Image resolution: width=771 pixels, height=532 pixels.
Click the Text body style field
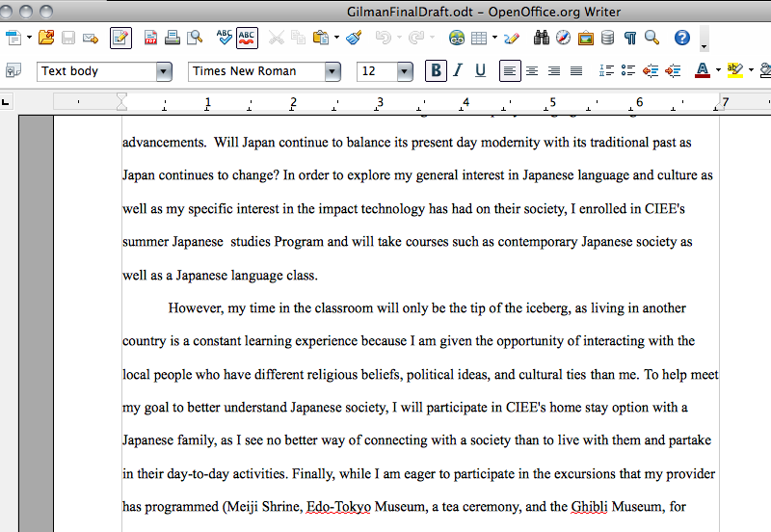pos(96,71)
